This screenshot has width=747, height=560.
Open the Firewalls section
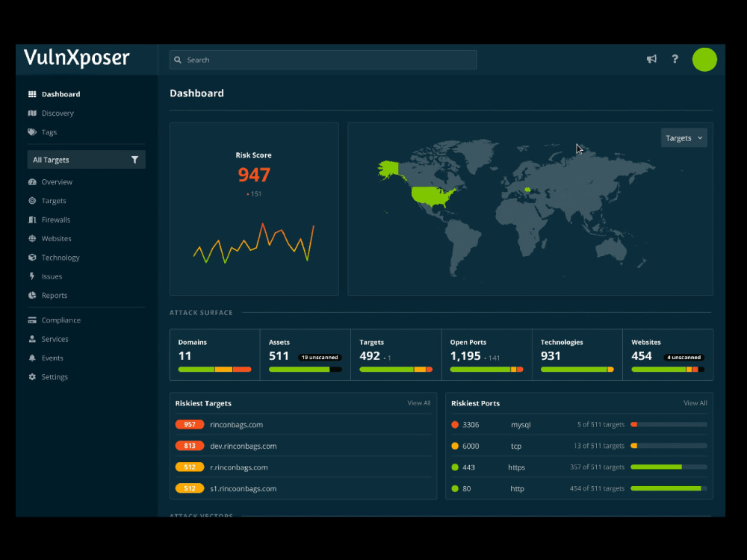pyautogui.click(x=56, y=220)
